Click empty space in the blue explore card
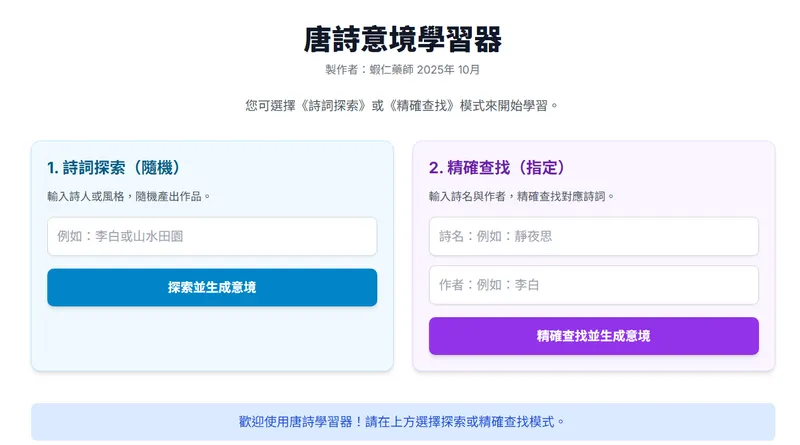Screen dimensions: 800x445 click(212, 340)
